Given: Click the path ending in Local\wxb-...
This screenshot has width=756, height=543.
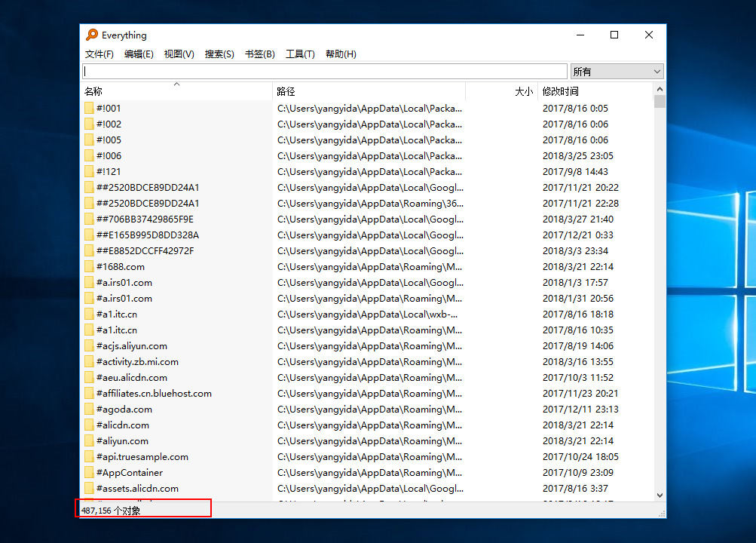Looking at the screenshot, I should point(367,314).
